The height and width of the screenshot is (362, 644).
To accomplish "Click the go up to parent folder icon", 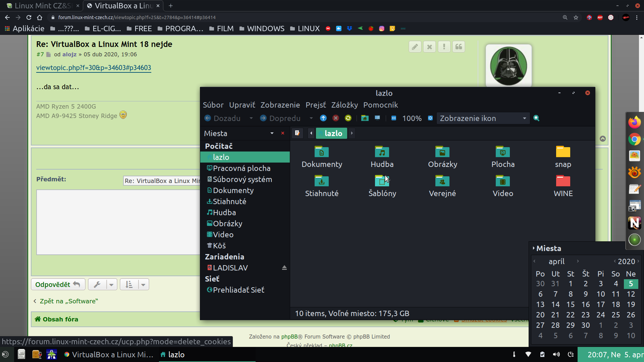I will click(x=323, y=118).
